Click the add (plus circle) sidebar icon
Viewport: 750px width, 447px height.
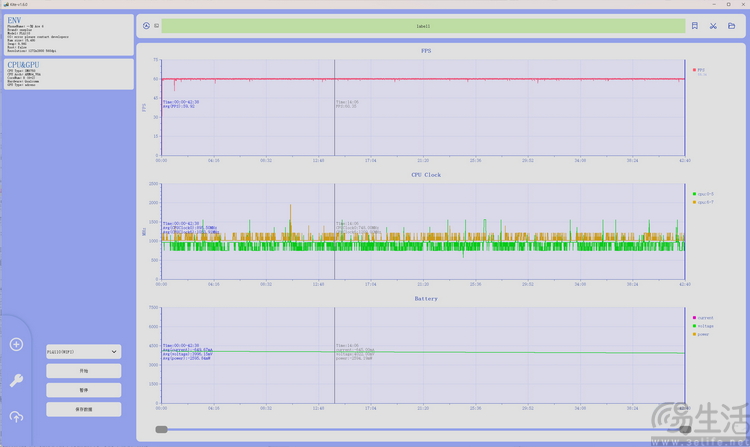point(16,345)
